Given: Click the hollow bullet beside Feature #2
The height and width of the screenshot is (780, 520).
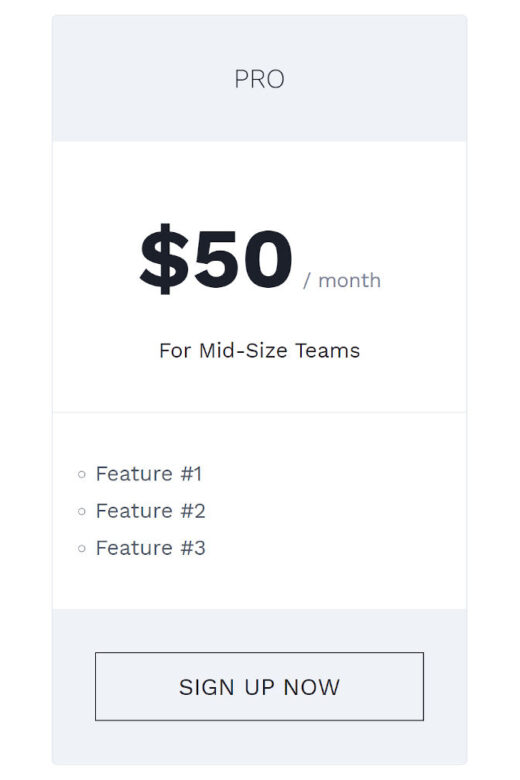Looking at the screenshot, I should [82, 511].
